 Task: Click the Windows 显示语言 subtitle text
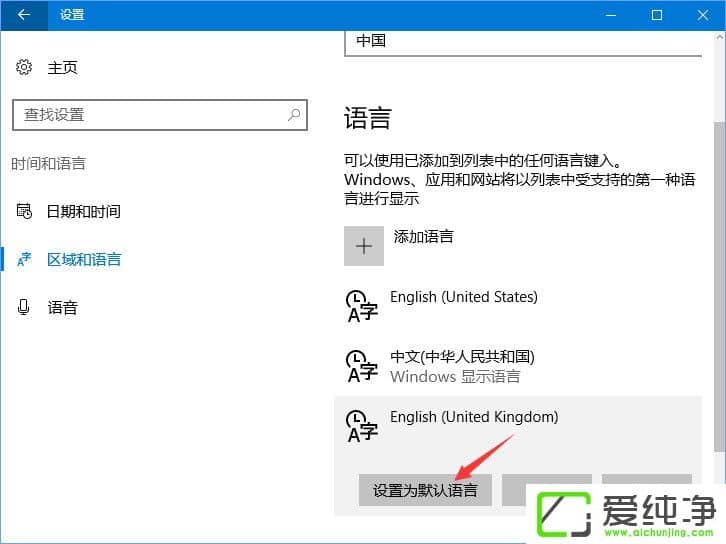[x=455, y=376]
